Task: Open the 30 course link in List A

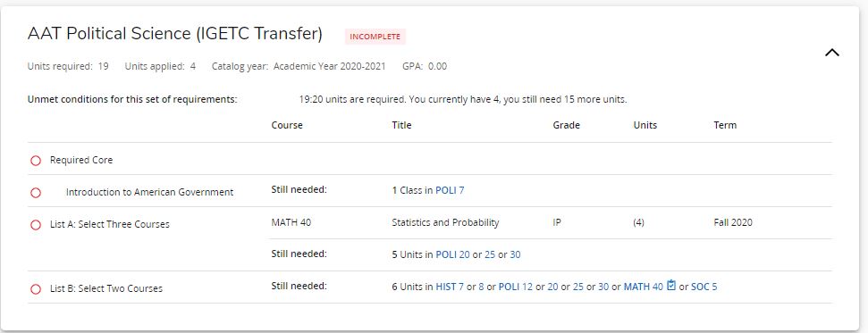Action: click(516, 254)
